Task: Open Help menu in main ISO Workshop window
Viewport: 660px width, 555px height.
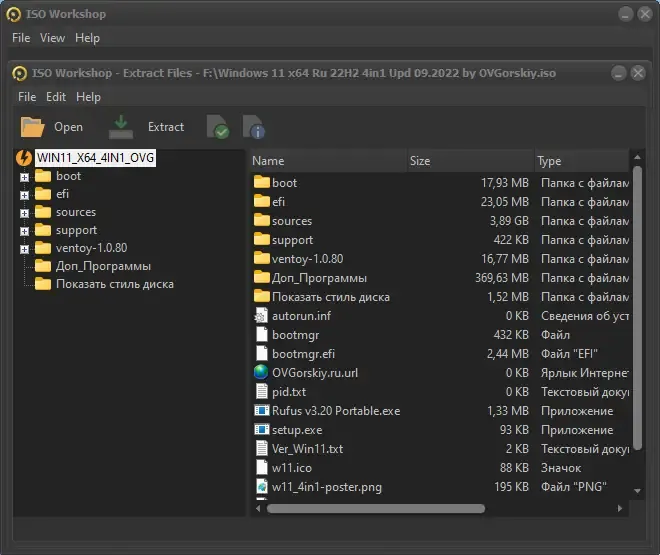Action: [x=88, y=38]
